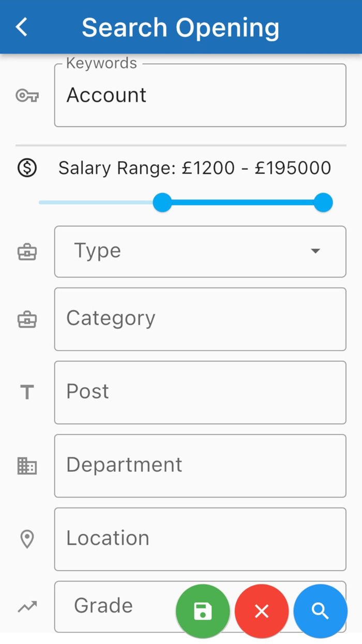The height and width of the screenshot is (644, 362).
Task: Click the Department input field
Action: pyautogui.click(x=200, y=466)
